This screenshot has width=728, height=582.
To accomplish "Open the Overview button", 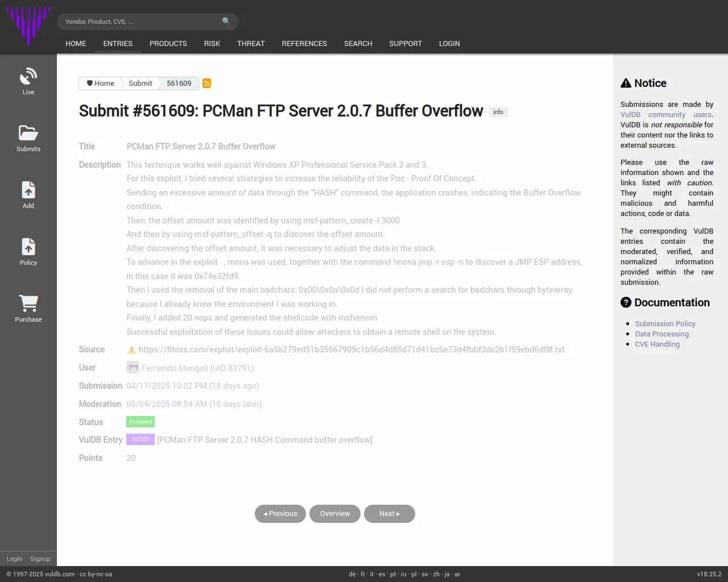I will 335,514.
